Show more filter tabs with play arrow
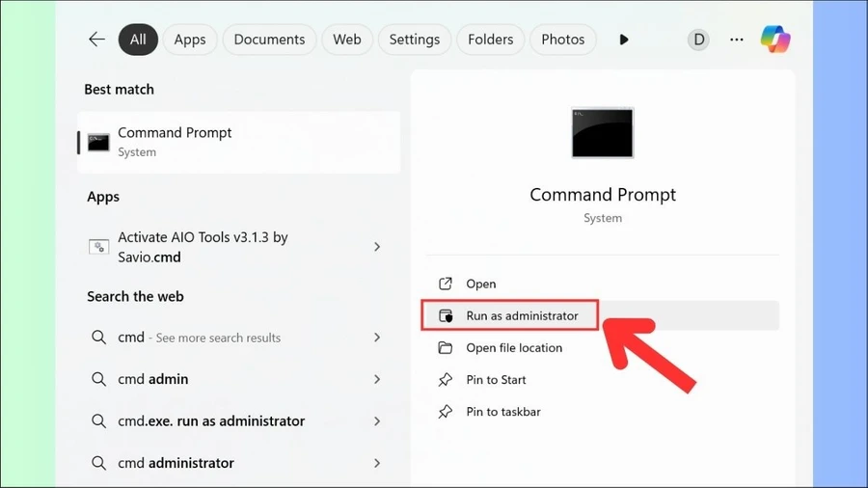This screenshot has height=488, width=868. click(624, 40)
